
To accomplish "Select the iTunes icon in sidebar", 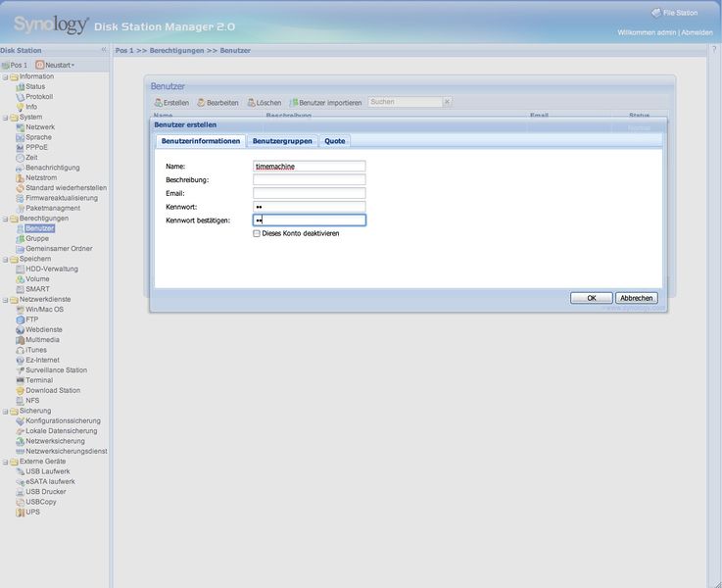I will (x=20, y=350).
